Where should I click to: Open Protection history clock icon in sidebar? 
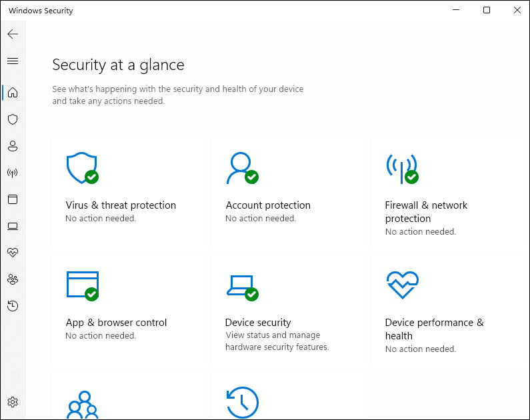coord(13,306)
